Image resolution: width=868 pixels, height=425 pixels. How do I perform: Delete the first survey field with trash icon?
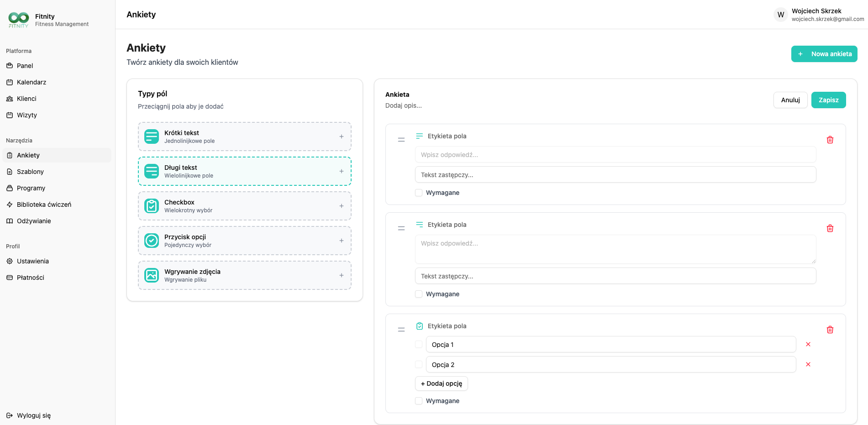coord(830,140)
